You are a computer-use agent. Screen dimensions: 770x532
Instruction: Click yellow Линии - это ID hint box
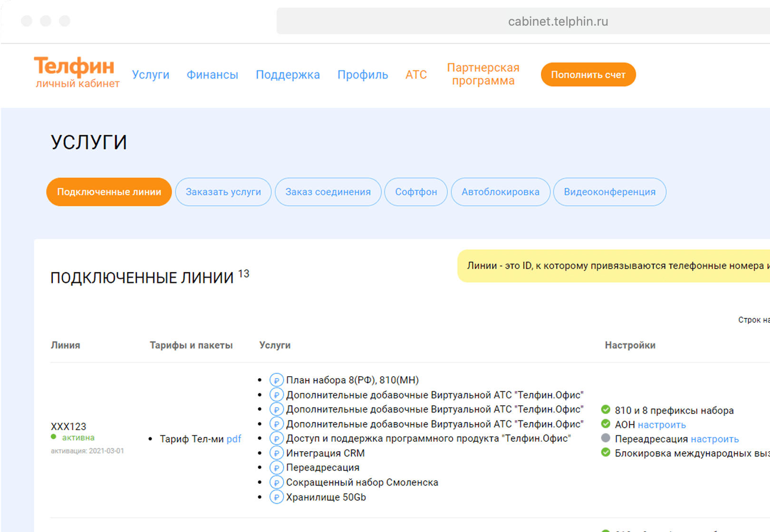[x=614, y=266]
